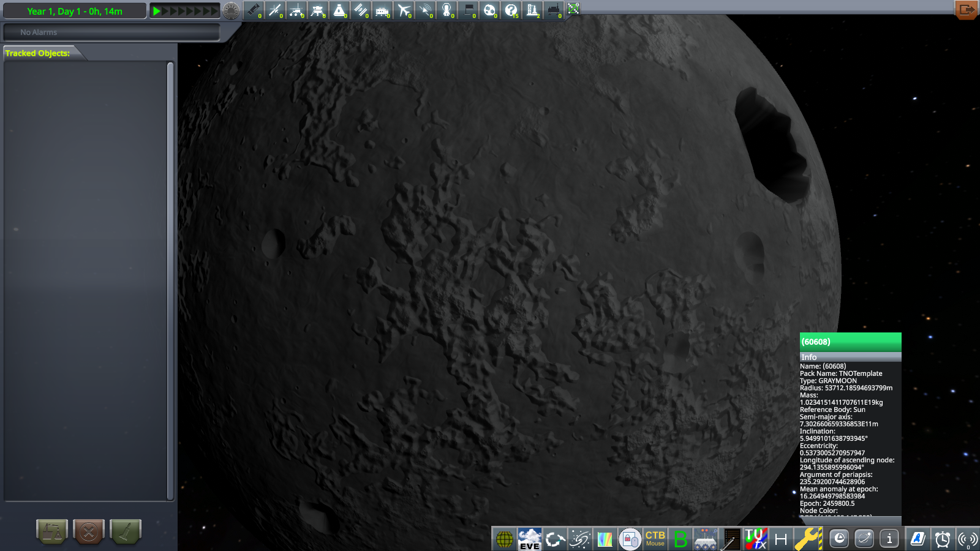The image size is (980, 551).
Task: Toggle the Plane vessel filter
Action: (x=404, y=10)
